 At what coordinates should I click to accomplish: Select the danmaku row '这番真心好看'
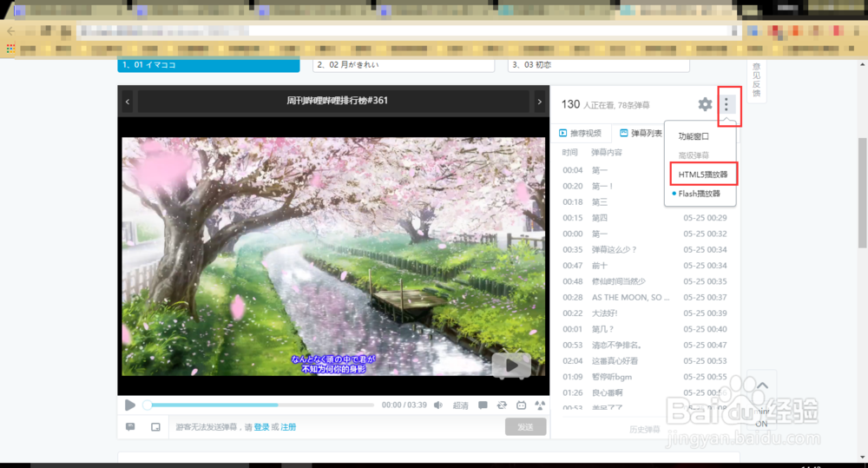point(645,361)
